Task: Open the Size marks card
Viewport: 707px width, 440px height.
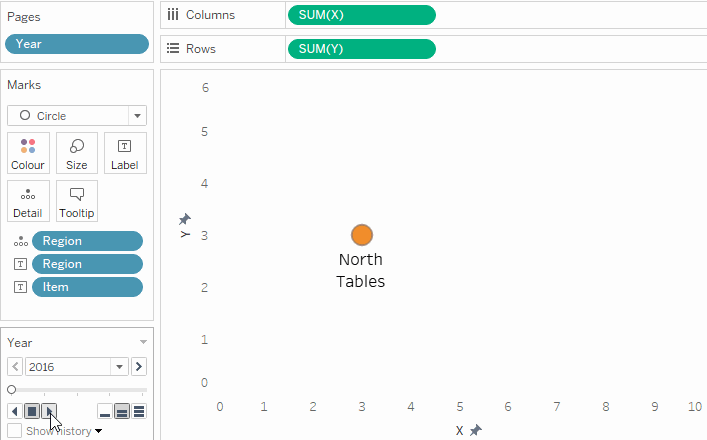Action: (77, 153)
